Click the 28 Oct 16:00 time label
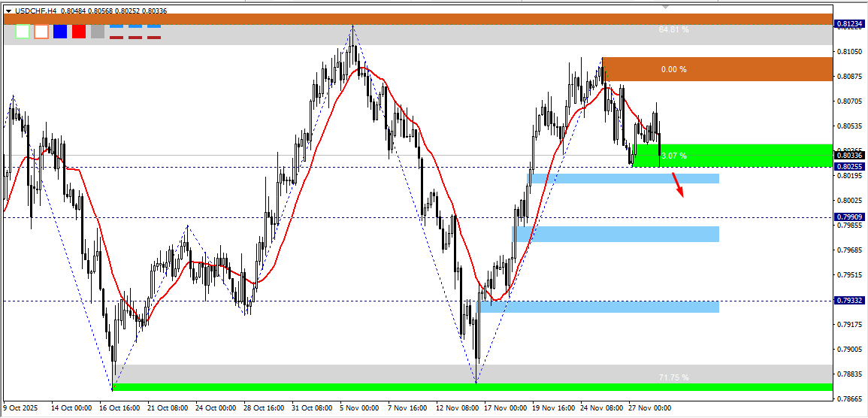Viewport: 868px width, 418px height. coord(264,408)
